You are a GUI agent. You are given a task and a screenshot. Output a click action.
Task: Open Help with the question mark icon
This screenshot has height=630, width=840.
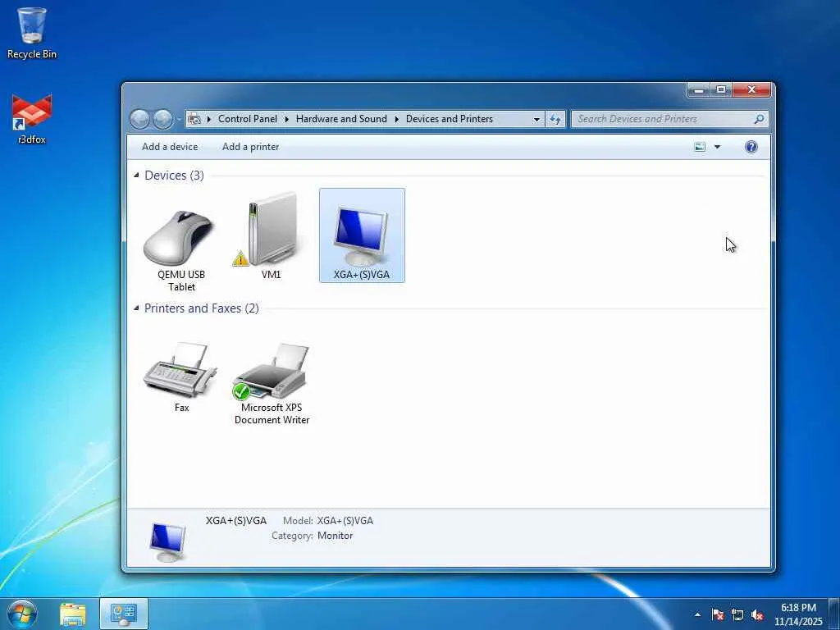[751, 147]
